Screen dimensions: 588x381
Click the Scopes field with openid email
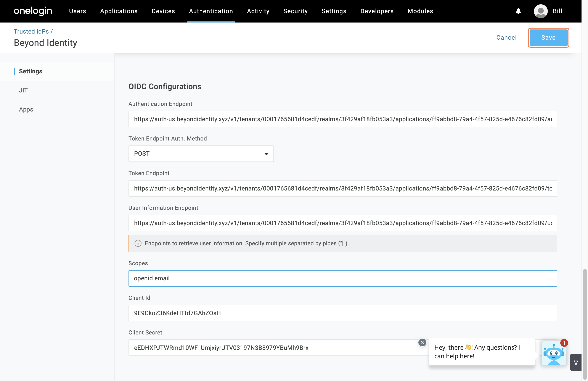click(343, 278)
